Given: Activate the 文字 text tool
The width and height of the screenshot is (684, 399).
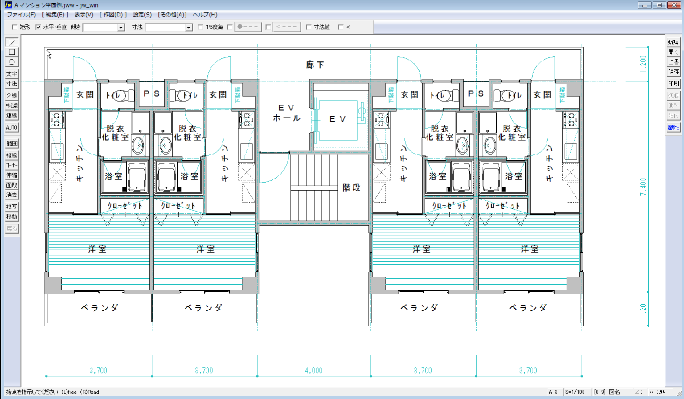Looking at the screenshot, I should [x=12, y=74].
